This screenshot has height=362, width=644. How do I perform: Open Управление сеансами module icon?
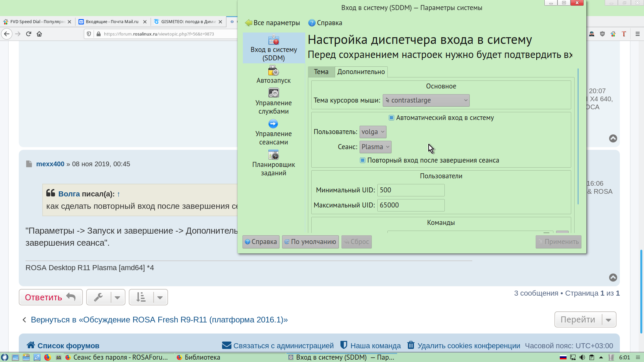tap(273, 124)
